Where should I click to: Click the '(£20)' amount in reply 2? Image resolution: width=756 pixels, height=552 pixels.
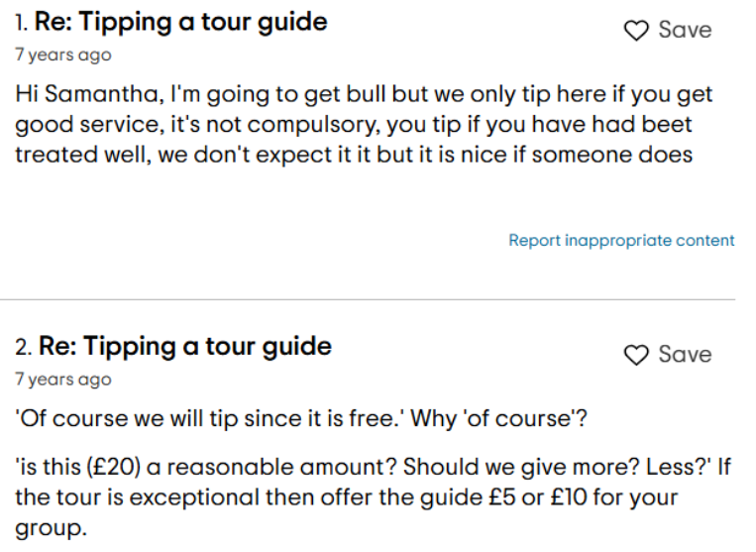[x=99, y=467]
